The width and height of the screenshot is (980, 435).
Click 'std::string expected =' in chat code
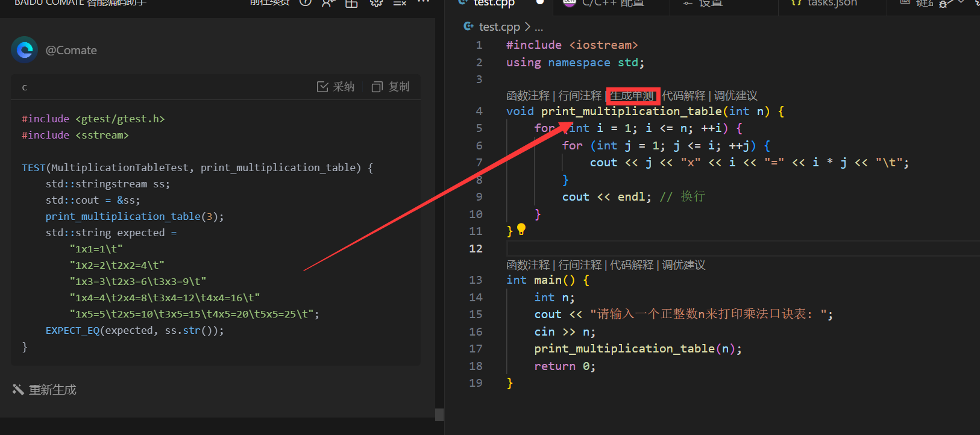[x=111, y=233]
